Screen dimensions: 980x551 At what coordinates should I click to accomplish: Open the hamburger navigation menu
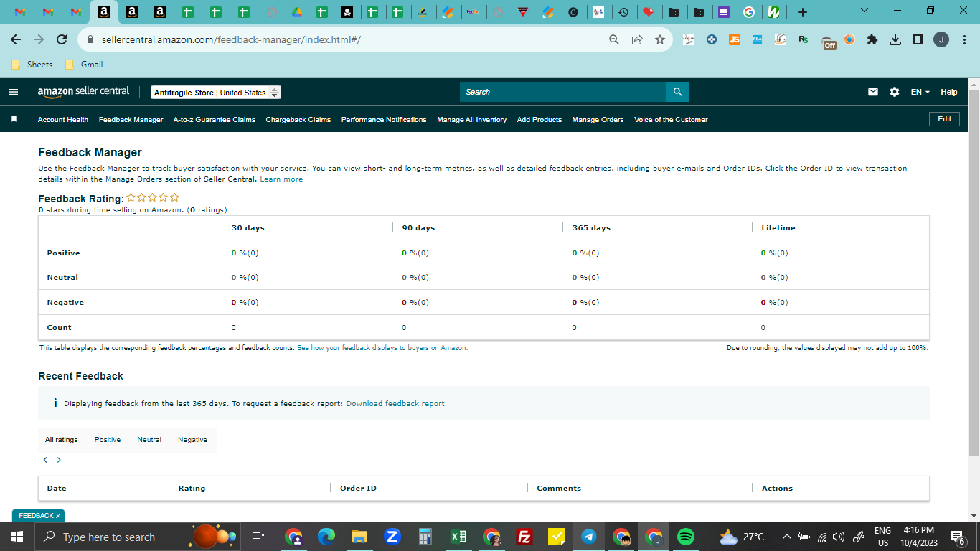point(13,92)
